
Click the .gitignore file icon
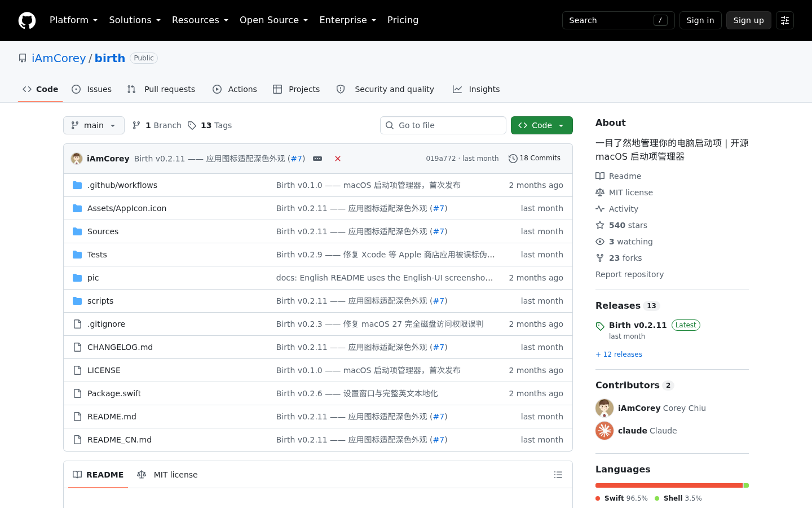coord(77,324)
